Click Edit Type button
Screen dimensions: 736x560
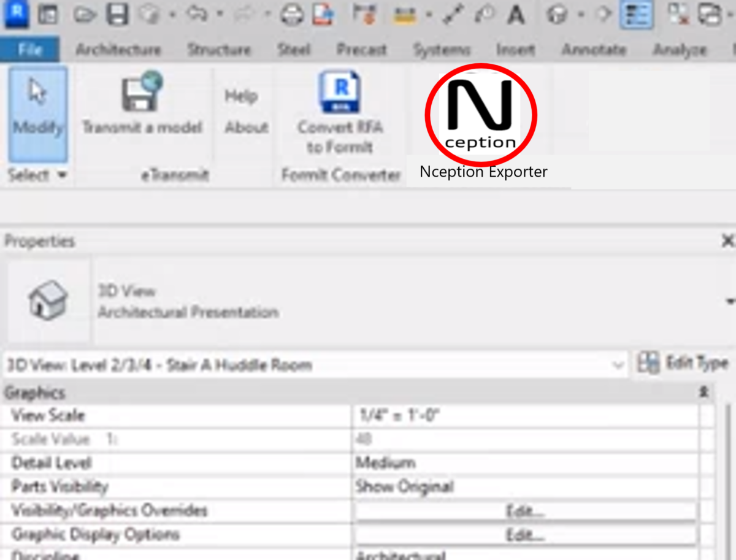(683, 364)
